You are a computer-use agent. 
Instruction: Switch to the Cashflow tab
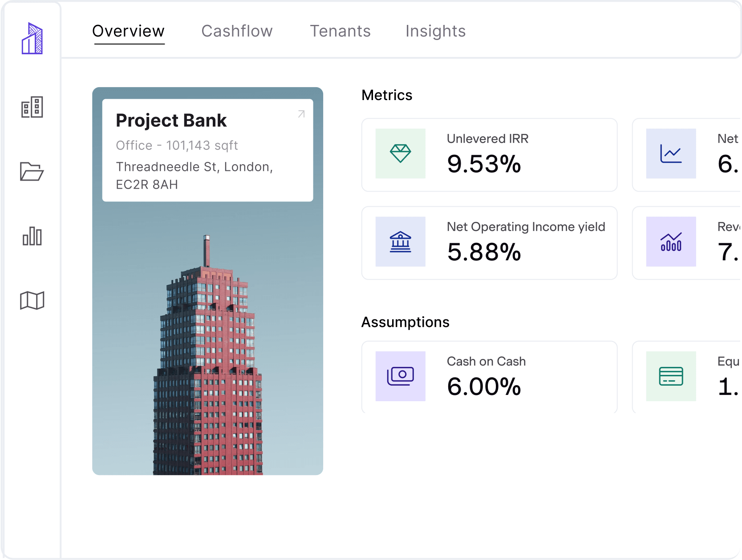(237, 31)
